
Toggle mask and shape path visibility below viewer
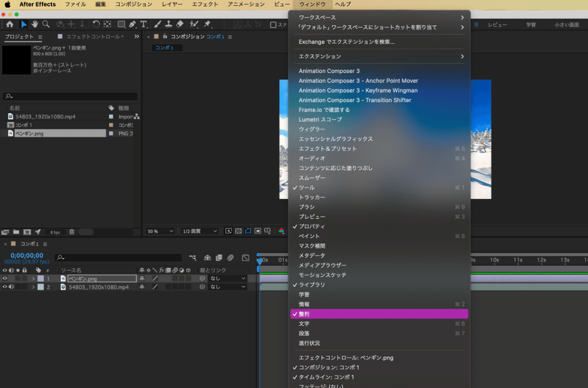(x=248, y=231)
